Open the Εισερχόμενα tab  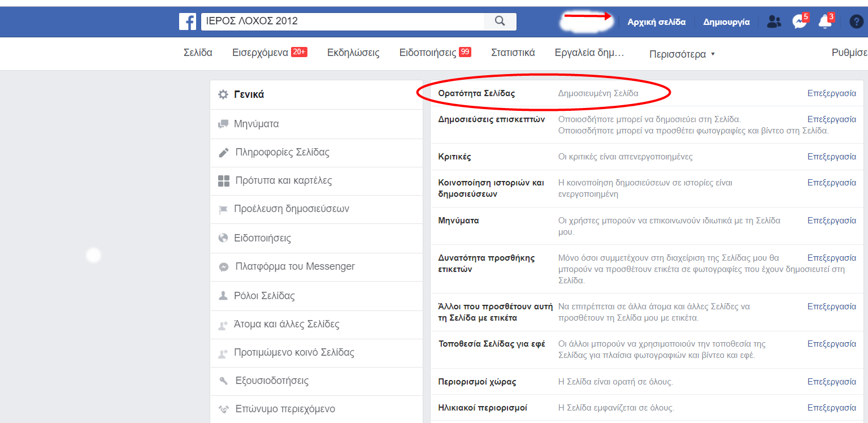270,53
